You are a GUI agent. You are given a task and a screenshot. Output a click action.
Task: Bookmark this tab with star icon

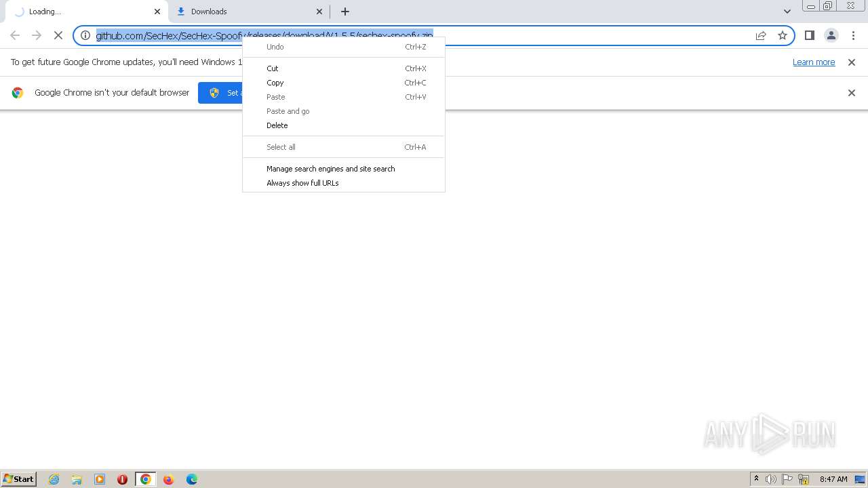(783, 35)
